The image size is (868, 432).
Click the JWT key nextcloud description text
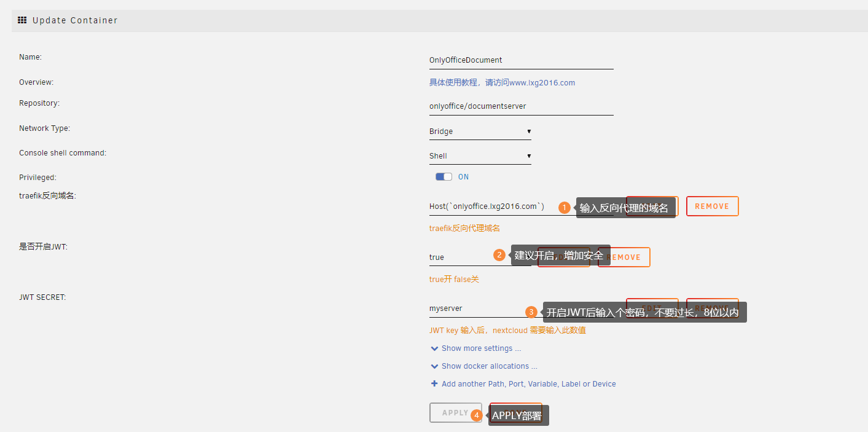(x=507, y=331)
